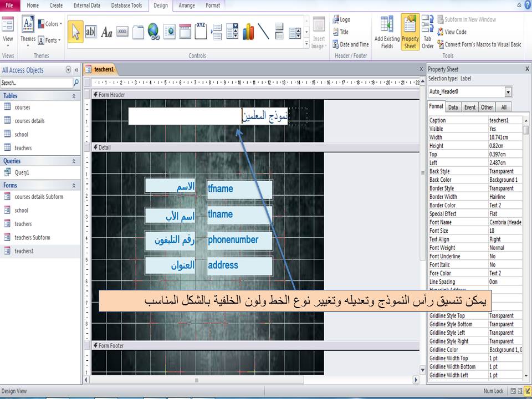The image size is (532, 399).
Task: Open the Arrange ribbon tab
Action: coord(187,6)
